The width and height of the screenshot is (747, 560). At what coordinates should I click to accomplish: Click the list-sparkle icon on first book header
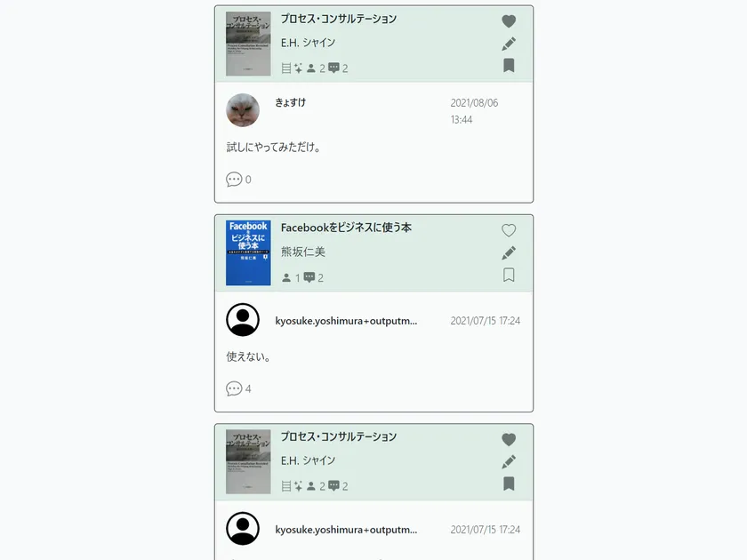[292, 68]
